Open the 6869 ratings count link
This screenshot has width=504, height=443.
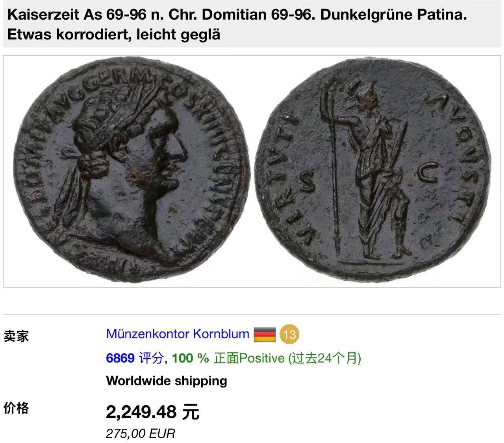click(x=120, y=358)
